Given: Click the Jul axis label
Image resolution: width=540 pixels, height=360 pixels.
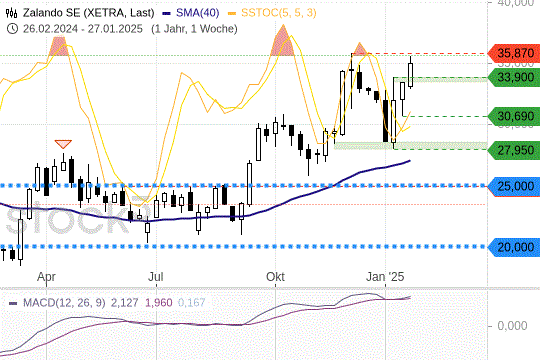Looking at the screenshot, I should click(156, 277).
